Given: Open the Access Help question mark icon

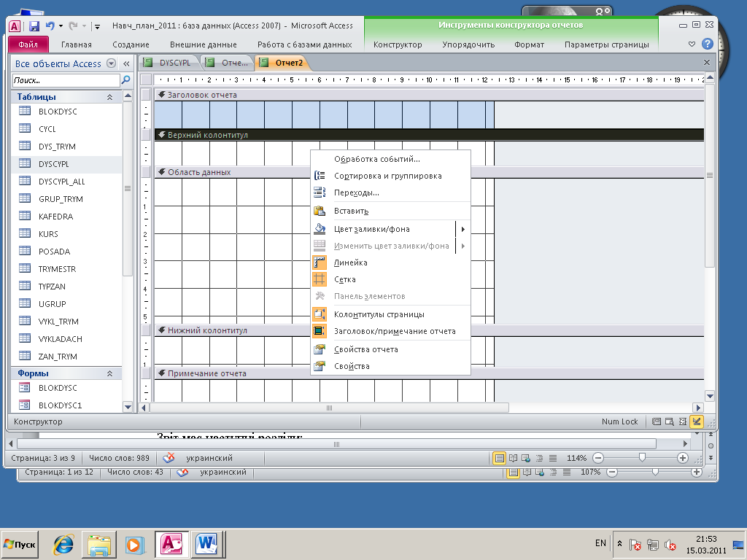Looking at the screenshot, I should point(708,44).
